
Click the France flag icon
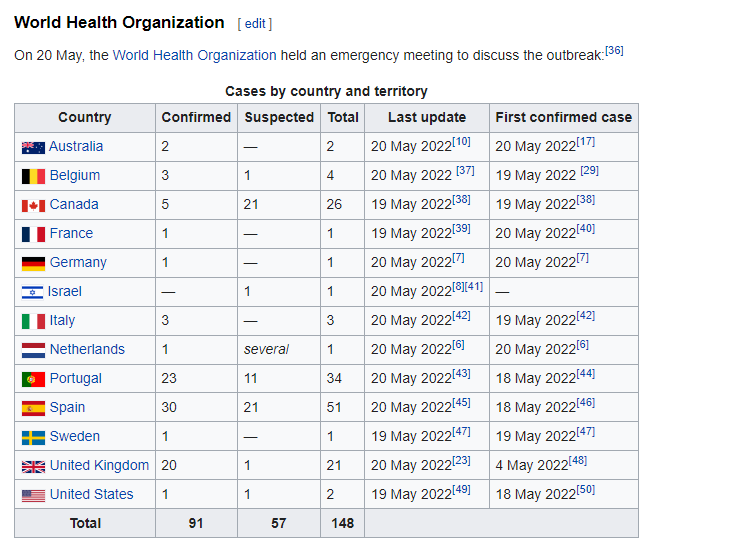[x=33, y=234]
